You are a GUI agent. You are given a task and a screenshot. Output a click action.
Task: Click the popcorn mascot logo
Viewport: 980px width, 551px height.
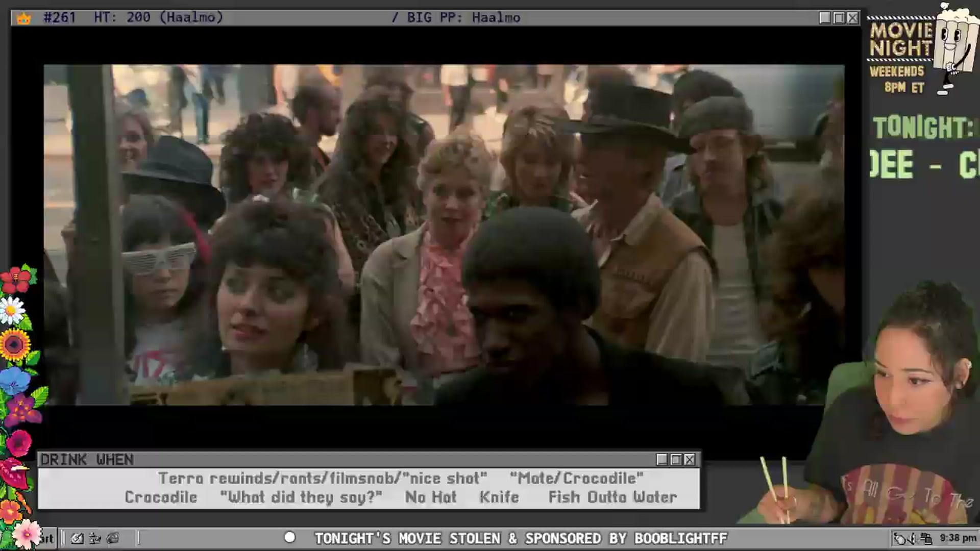pos(955,48)
